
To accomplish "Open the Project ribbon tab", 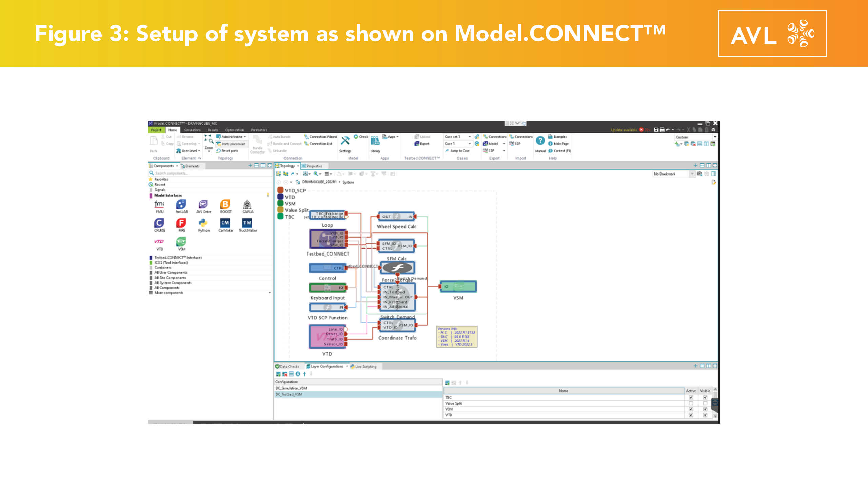I will tap(156, 130).
